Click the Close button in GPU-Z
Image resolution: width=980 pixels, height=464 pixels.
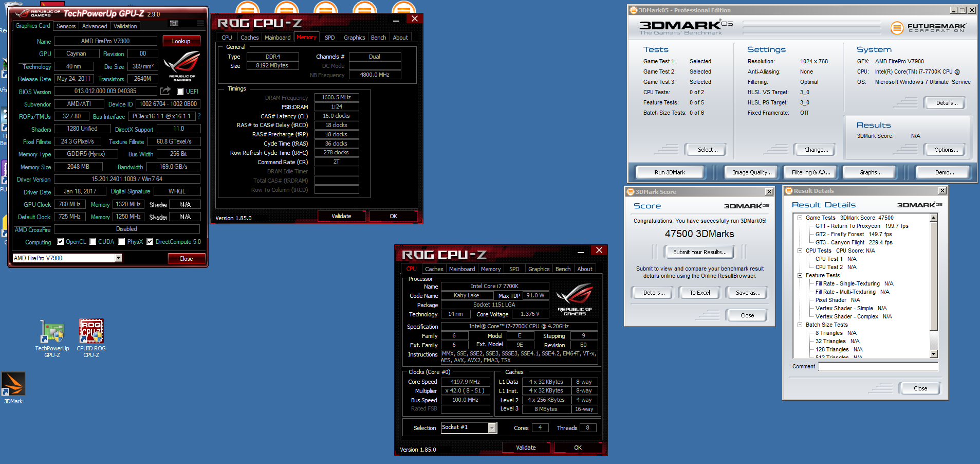tap(186, 259)
